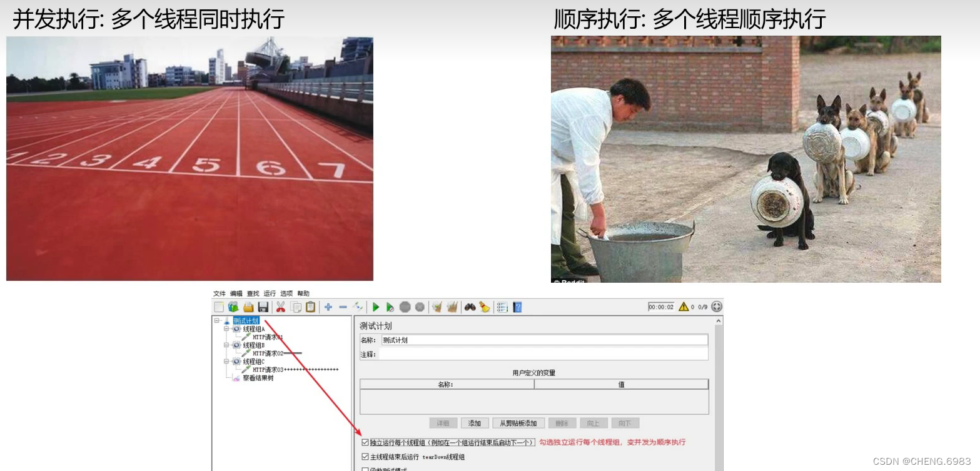Click the New test plan icon

click(x=219, y=307)
